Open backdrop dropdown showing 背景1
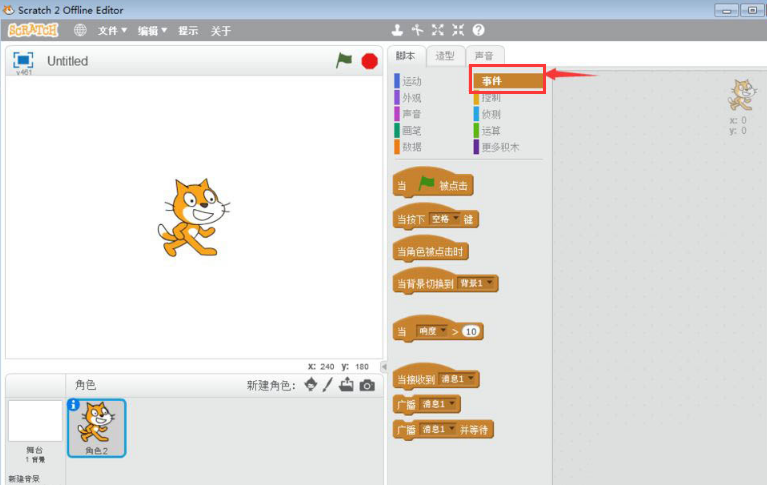 point(476,283)
